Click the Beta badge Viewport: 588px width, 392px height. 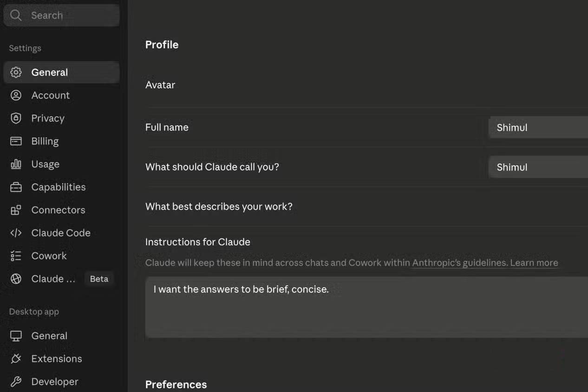[99, 279]
